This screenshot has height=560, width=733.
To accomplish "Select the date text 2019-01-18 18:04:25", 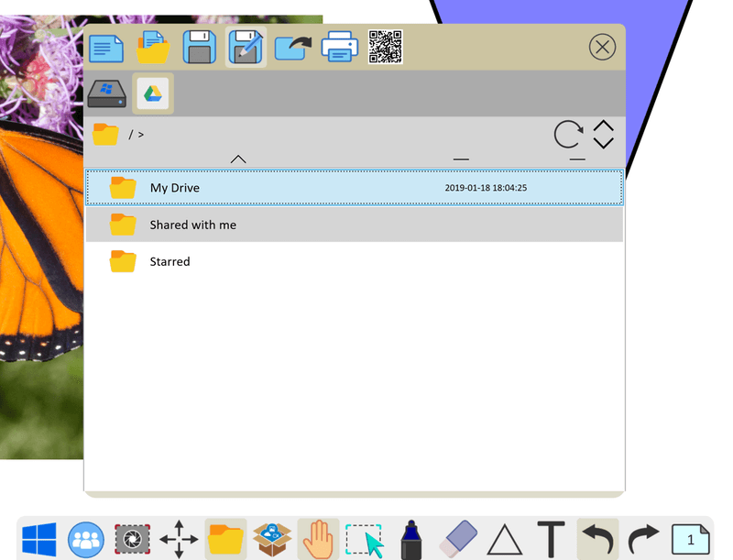I will tap(486, 188).
